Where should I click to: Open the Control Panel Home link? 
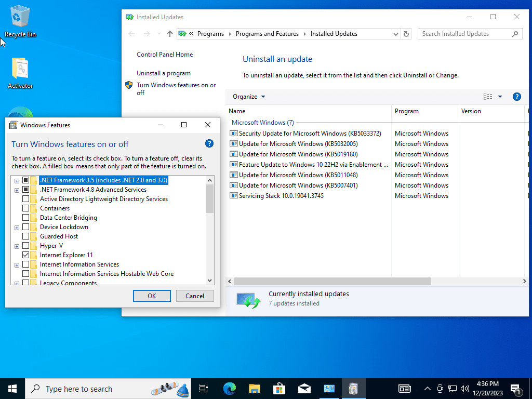(165, 54)
